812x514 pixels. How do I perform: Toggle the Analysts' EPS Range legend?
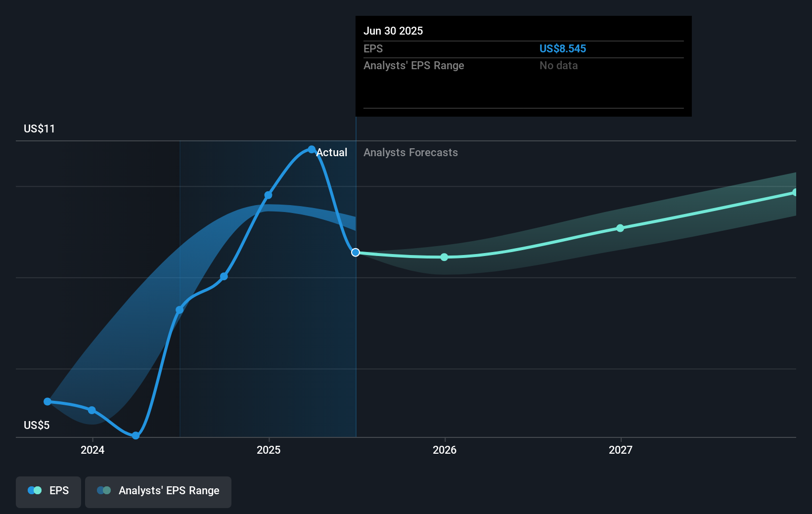(x=158, y=492)
